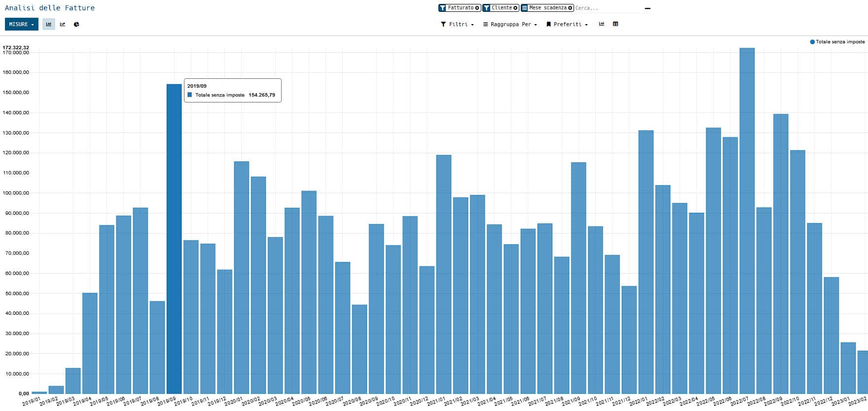Toggle the Totale senza imposte legend entry
This screenshot has width=868, height=411.
pyautogui.click(x=837, y=42)
